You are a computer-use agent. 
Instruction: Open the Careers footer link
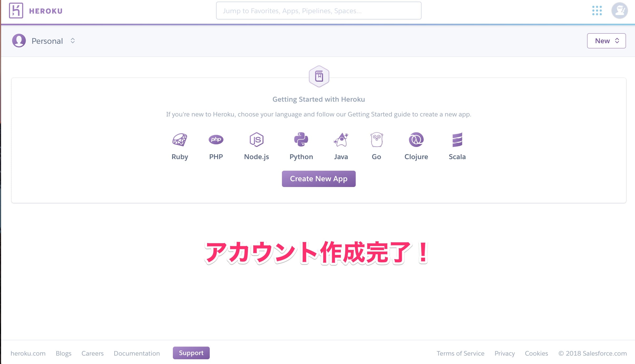pos(92,353)
